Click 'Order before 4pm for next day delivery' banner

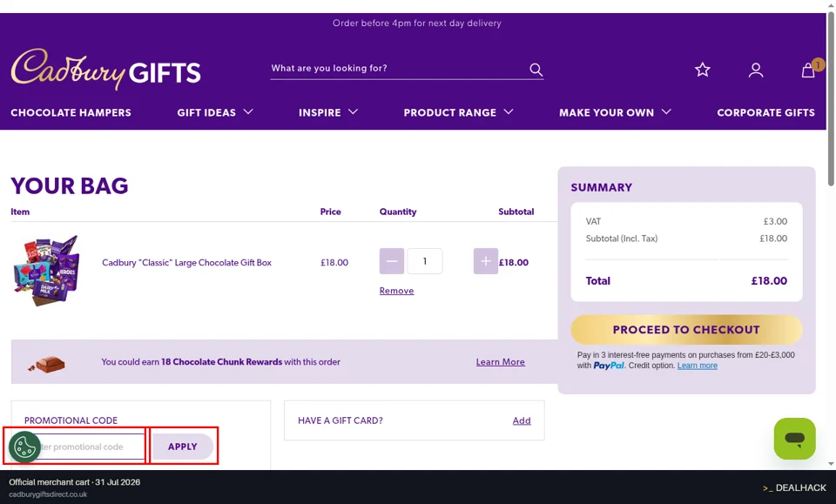coord(417,23)
